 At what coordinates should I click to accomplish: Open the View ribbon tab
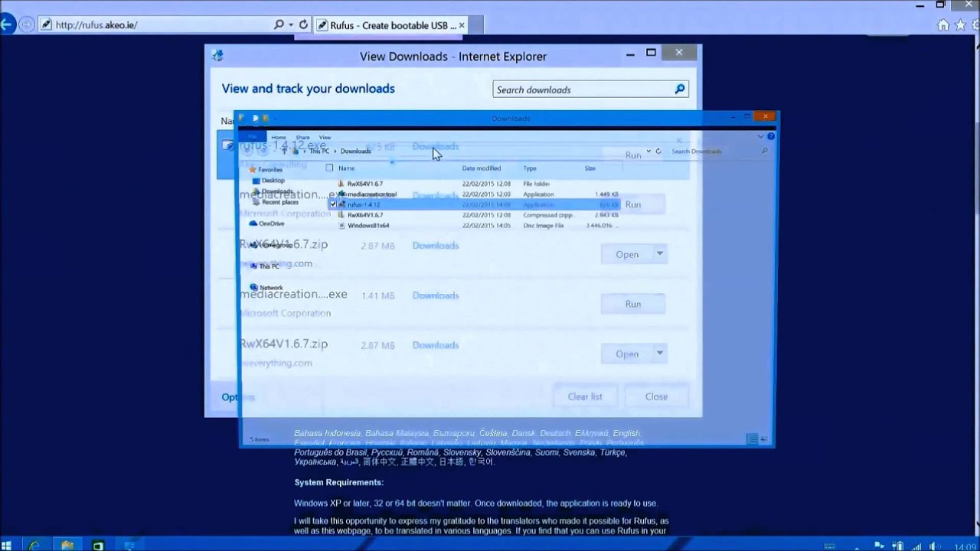[325, 137]
